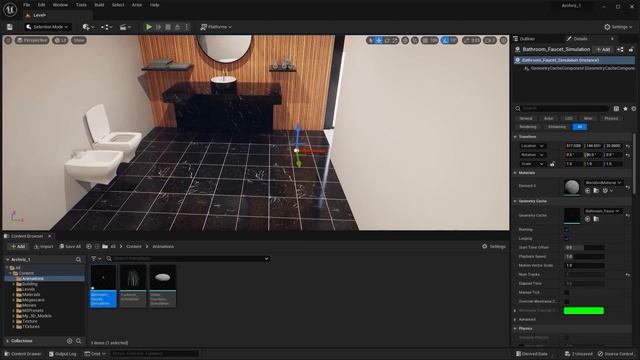This screenshot has width=640, height=360.
Task: Open play options three-dot menu
Action: 187,27
